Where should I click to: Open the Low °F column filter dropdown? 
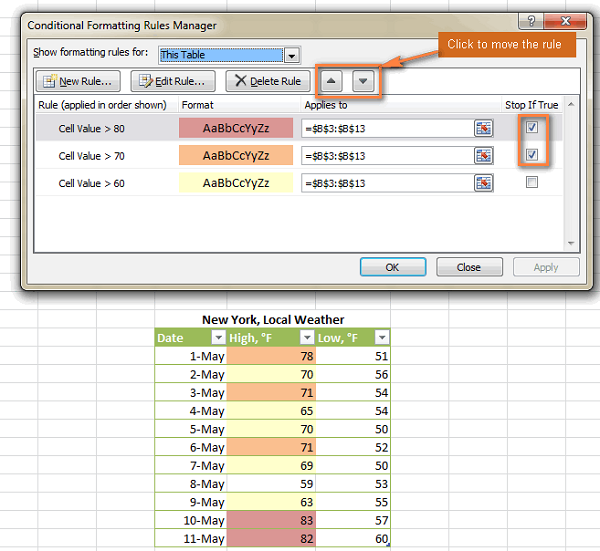381,338
